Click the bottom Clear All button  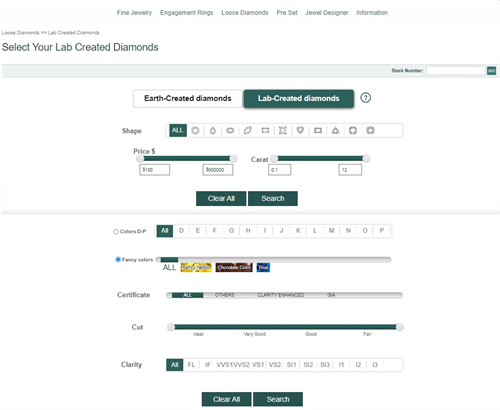coord(226,399)
